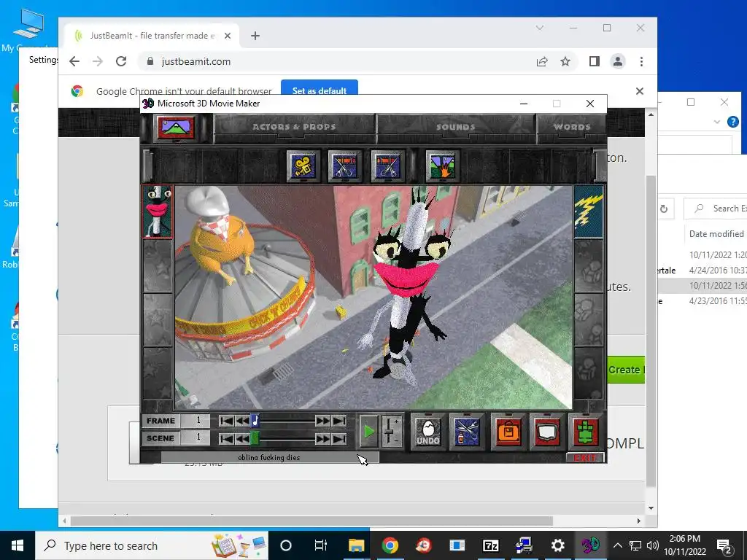Share this page from Chrome toolbar
Image resolution: width=747 pixels, height=560 pixels.
point(542,61)
